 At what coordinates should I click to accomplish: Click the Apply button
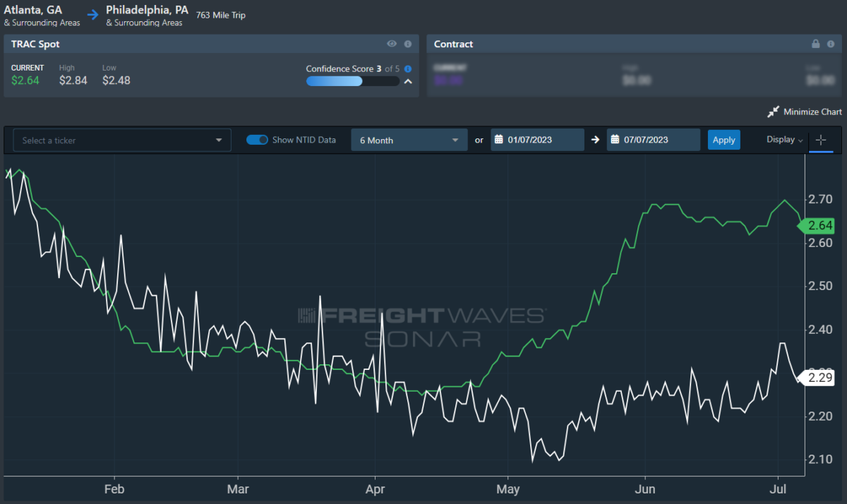tap(724, 140)
